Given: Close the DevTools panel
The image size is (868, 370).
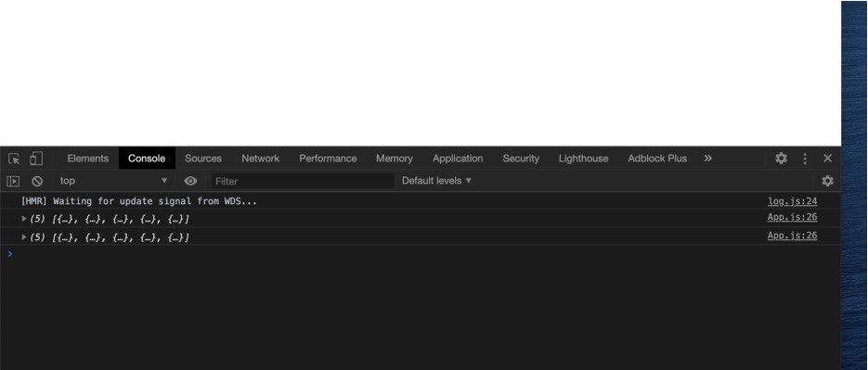Looking at the screenshot, I should [x=827, y=159].
